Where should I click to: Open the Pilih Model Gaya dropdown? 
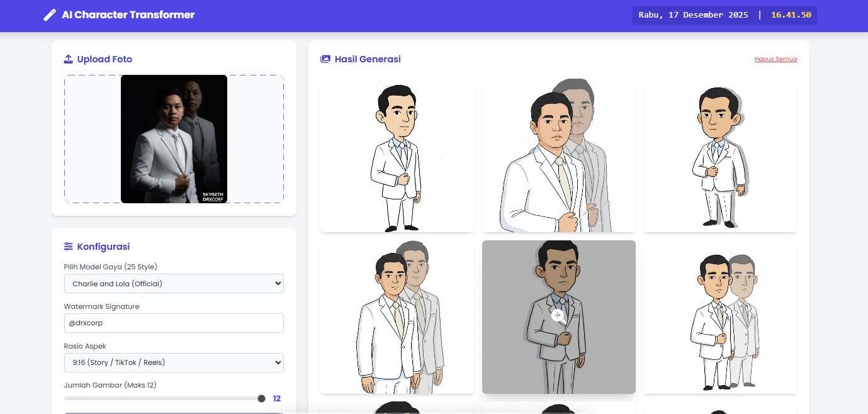[174, 284]
